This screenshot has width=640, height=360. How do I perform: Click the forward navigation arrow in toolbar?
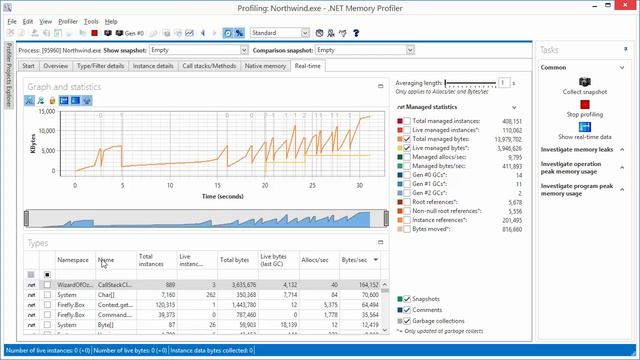pos(214,33)
